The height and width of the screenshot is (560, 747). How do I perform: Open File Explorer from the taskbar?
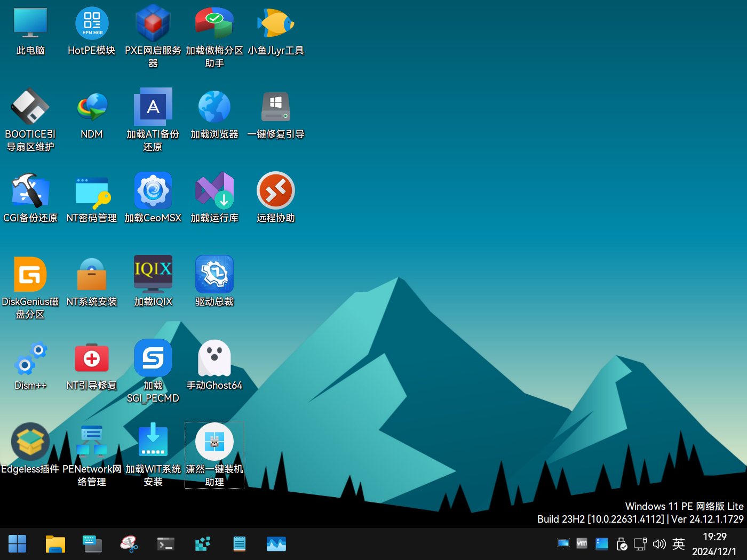(x=55, y=544)
